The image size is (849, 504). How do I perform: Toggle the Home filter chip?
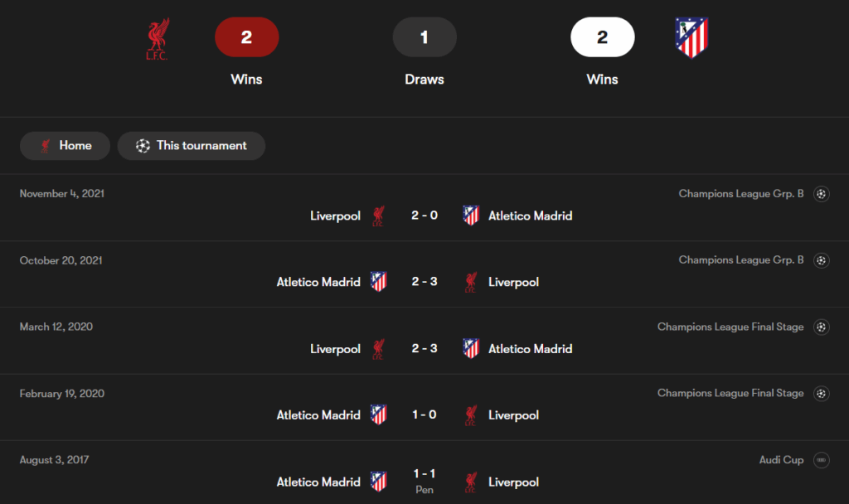click(65, 146)
